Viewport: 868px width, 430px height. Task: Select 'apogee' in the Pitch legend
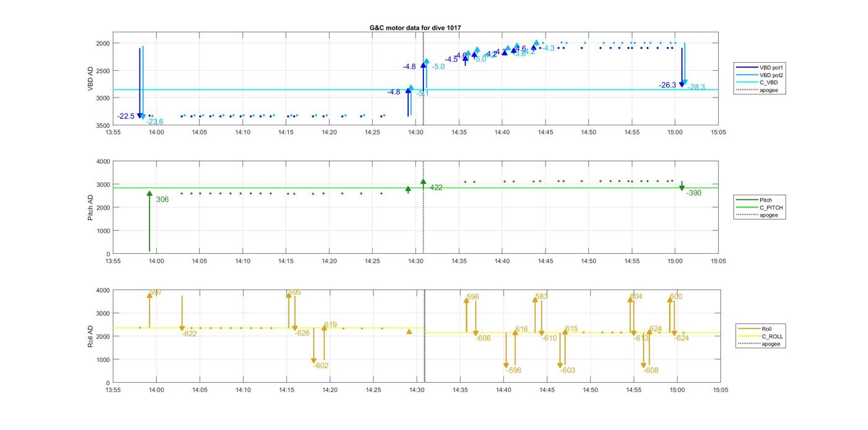coord(769,215)
